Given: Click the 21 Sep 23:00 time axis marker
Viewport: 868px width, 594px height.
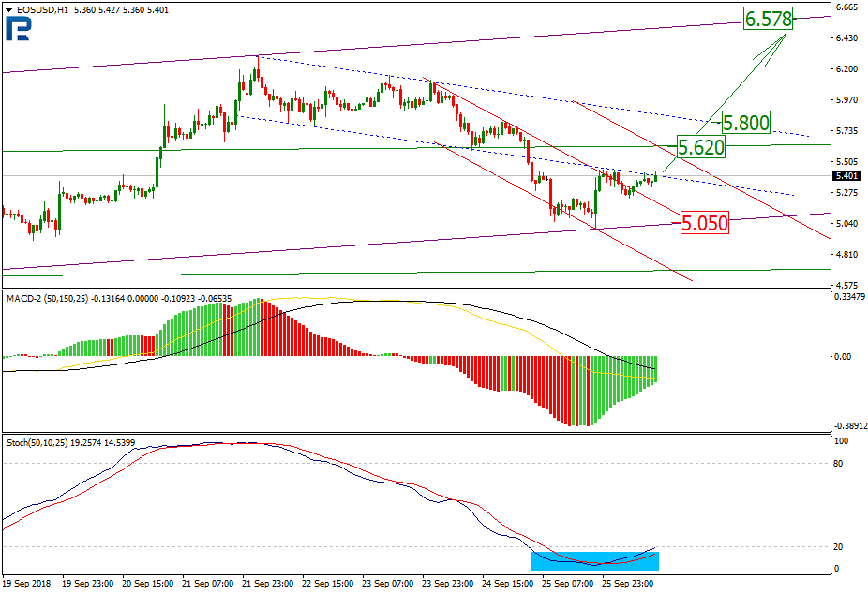Looking at the screenshot, I should click(268, 584).
